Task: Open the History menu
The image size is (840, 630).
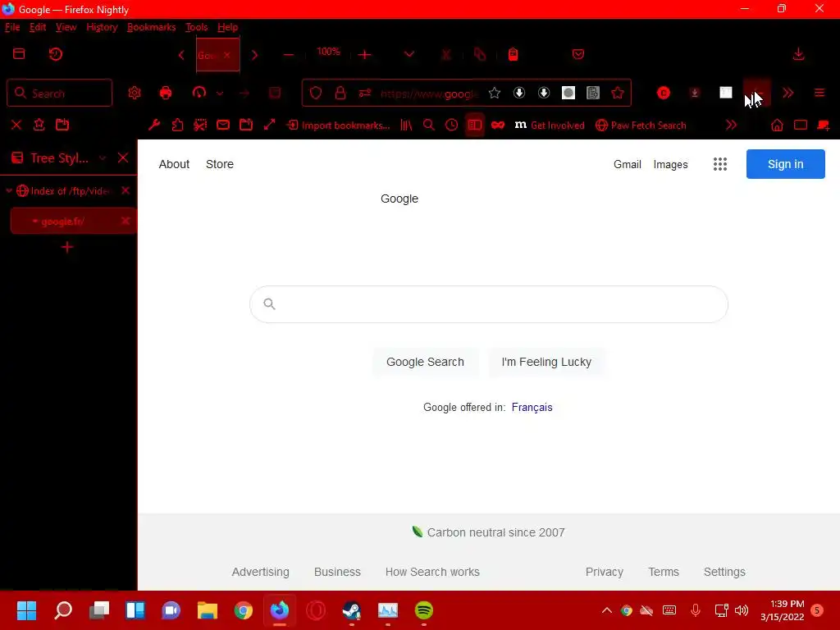Action: 102,27
